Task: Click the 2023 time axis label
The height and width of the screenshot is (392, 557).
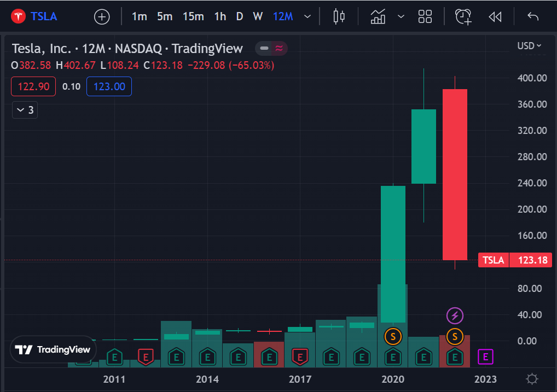Action: pos(485,379)
